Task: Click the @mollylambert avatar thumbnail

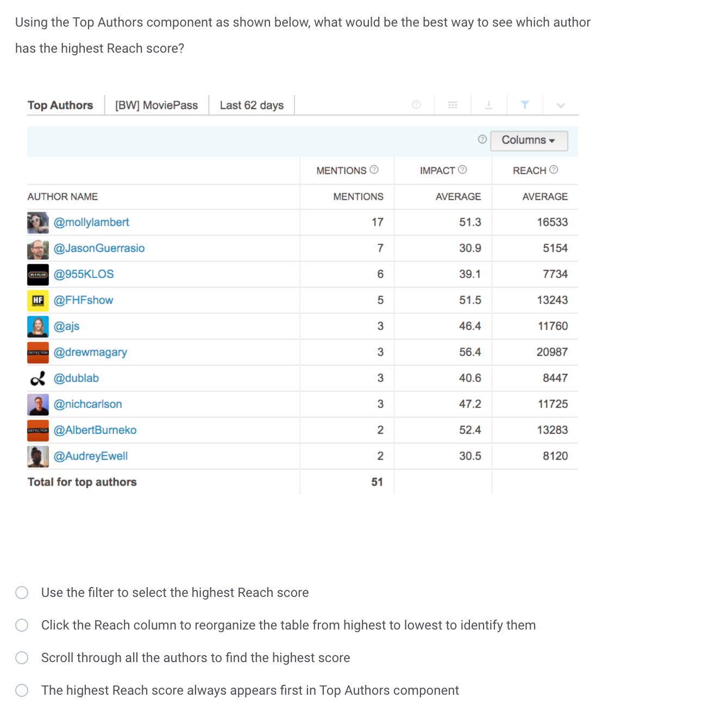Action: click(38, 223)
